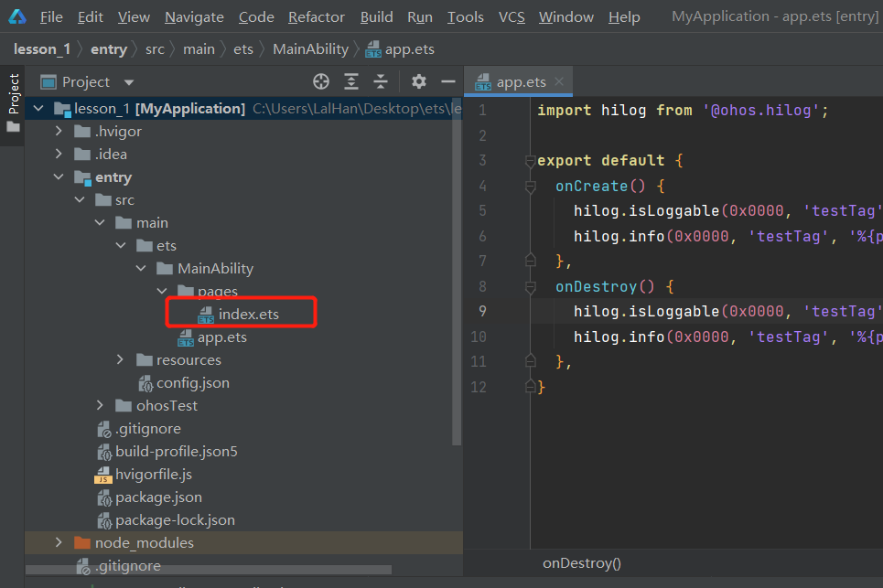The height and width of the screenshot is (588, 883).
Task: Collapse the MainAbility folder
Action: 141,269
